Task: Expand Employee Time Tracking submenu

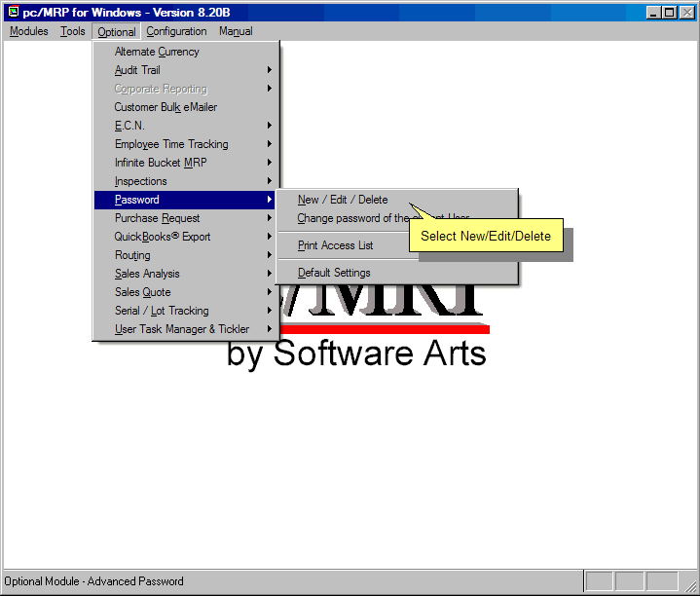Action: (171, 144)
